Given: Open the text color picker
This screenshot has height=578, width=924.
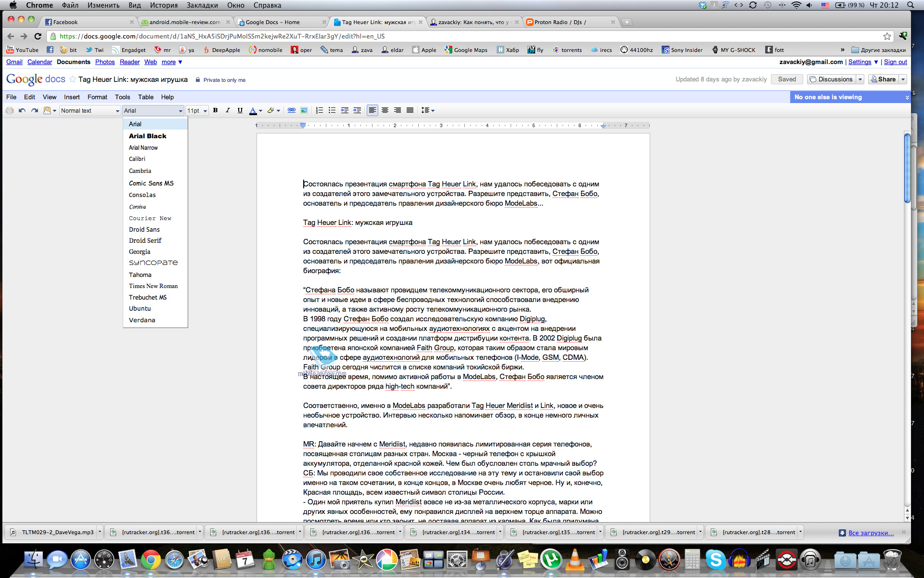Looking at the screenshot, I should 256,110.
